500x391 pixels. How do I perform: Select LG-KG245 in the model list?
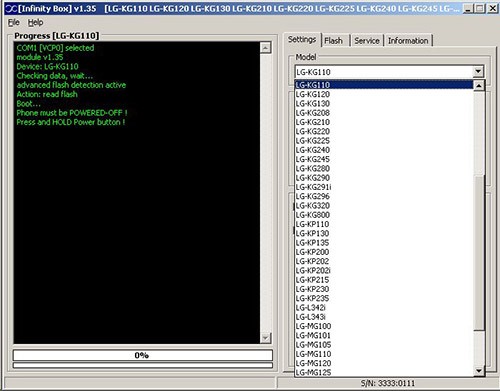pyautogui.click(x=384, y=159)
